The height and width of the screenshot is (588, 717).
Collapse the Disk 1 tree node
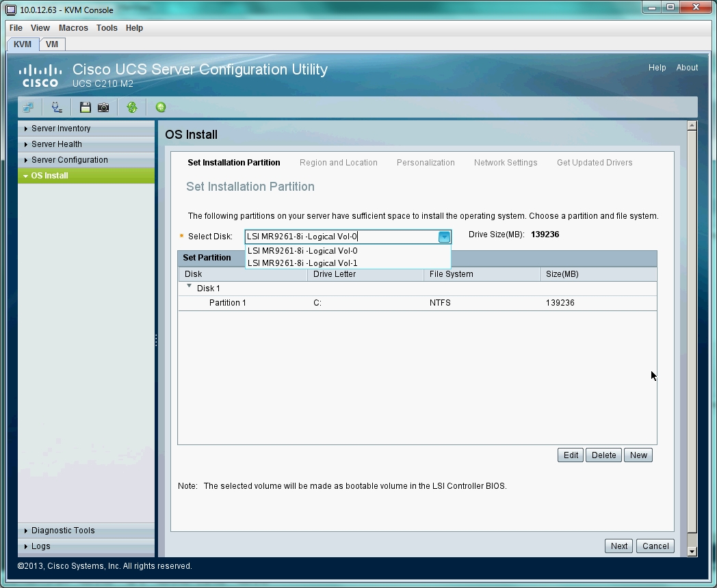click(189, 286)
